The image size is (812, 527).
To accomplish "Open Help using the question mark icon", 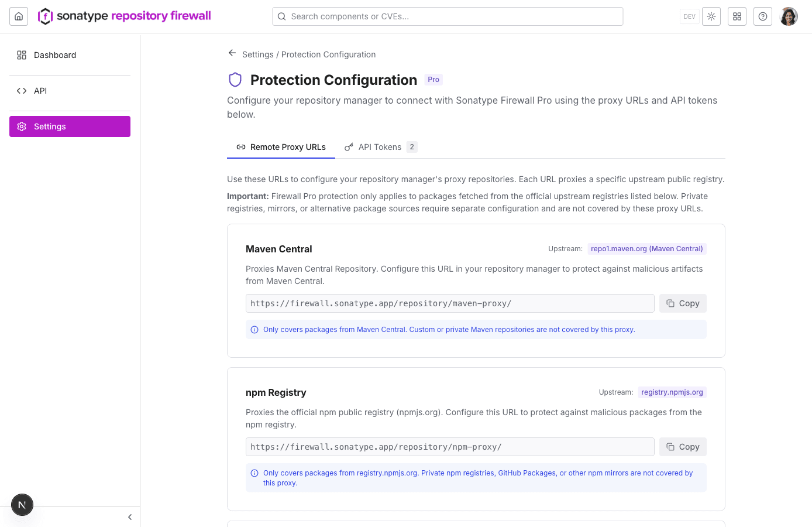I will click(763, 16).
